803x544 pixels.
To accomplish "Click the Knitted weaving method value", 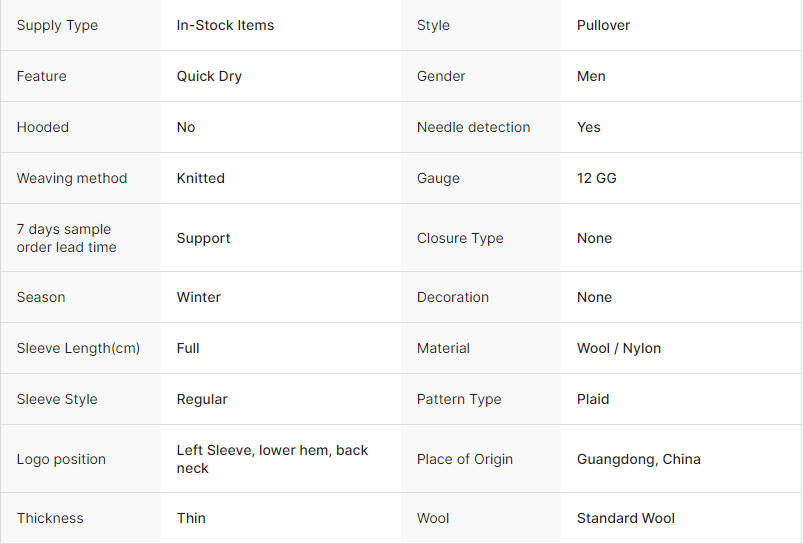I will click(x=200, y=178).
